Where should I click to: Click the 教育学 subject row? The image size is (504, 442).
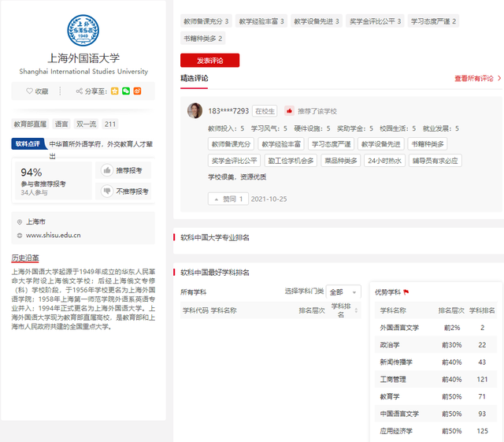435,396
